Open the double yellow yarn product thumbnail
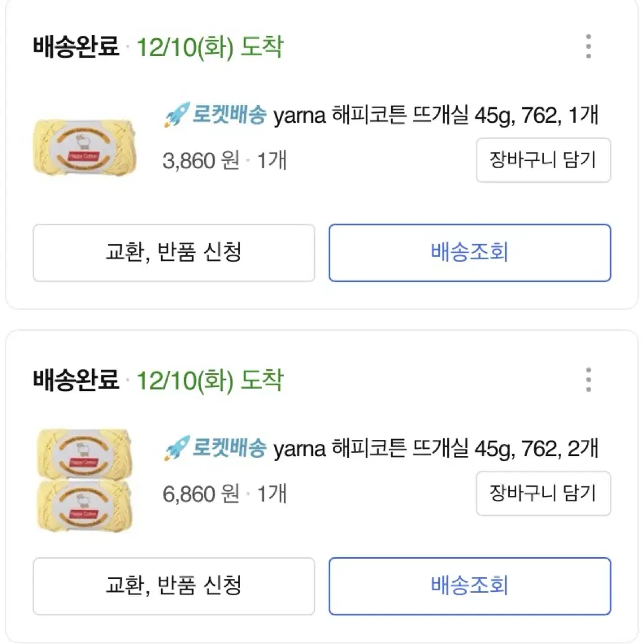644x644 pixels. (x=85, y=480)
